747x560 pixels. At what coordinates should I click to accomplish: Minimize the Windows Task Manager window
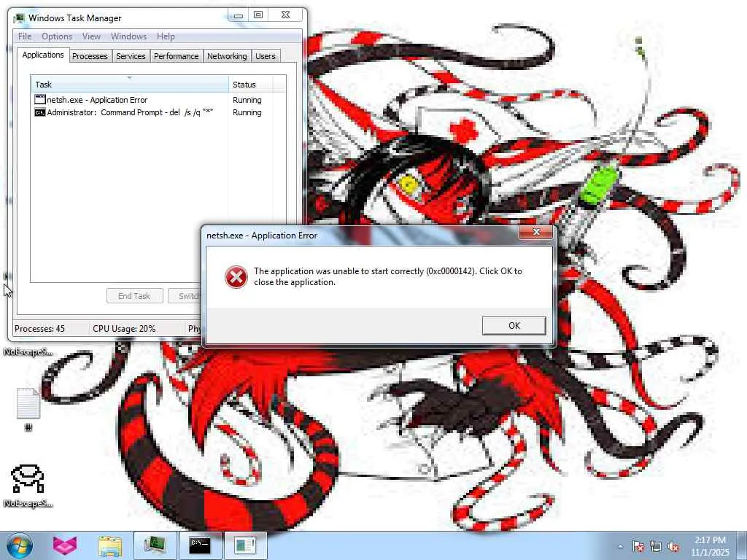coord(239,16)
